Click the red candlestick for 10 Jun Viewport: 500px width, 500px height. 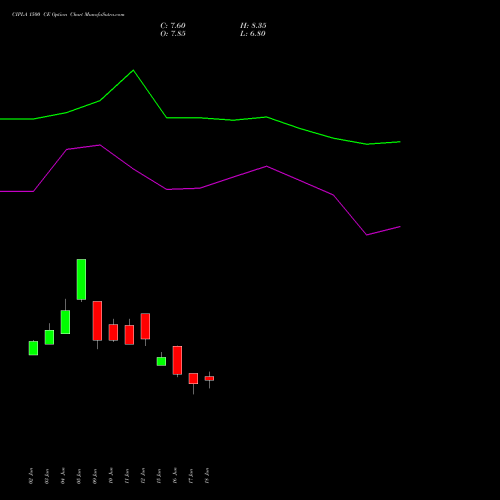(x=113, y=332)
